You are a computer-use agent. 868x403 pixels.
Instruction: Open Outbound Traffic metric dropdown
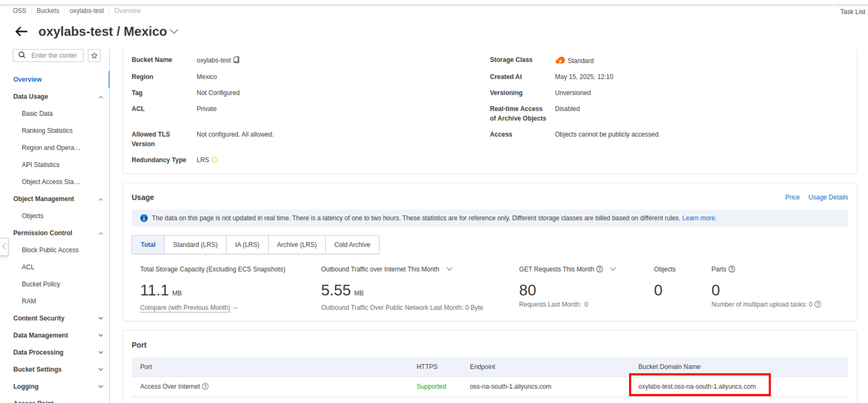click(450, 269)
